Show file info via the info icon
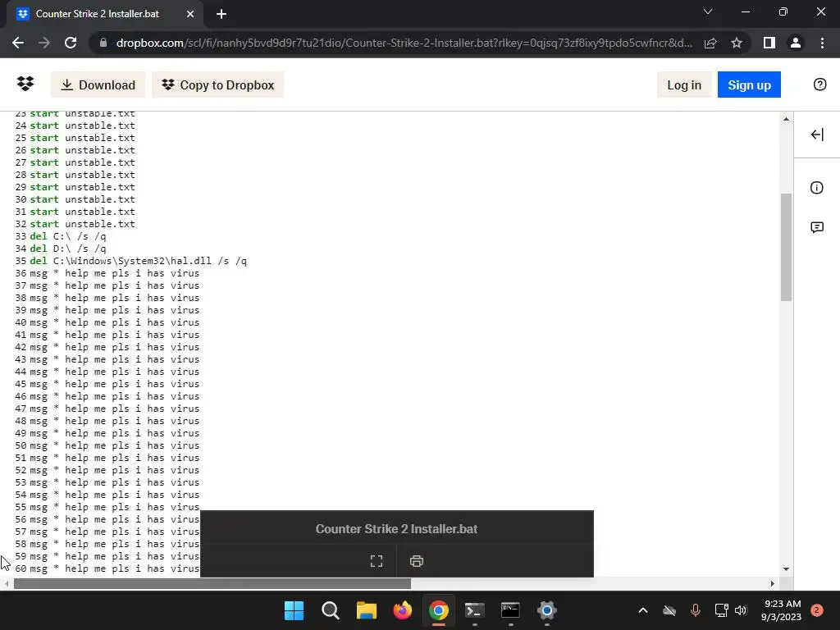Image resolution: width=840 pixels, height=630 pixels. pyautogui.click(x=816, y=188)
